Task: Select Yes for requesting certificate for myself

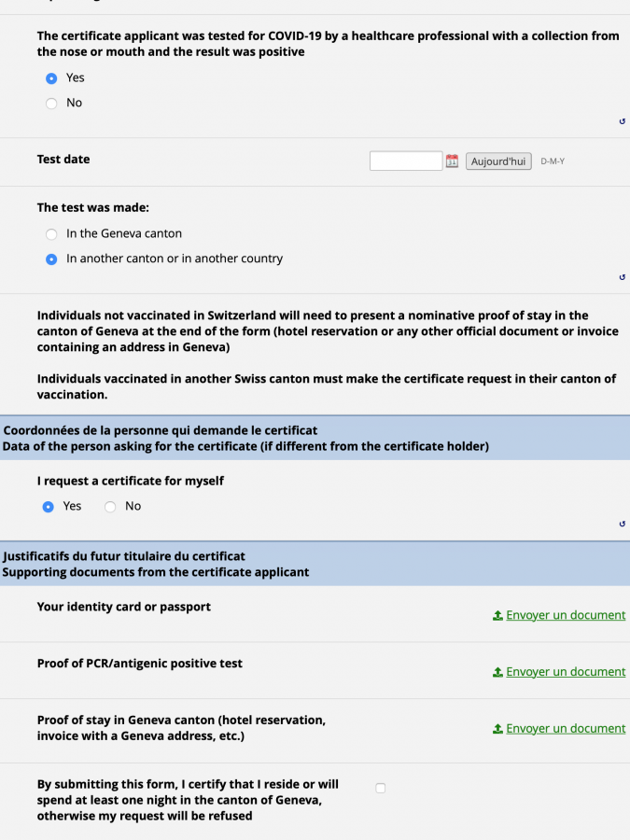Action: coord(49,507)
